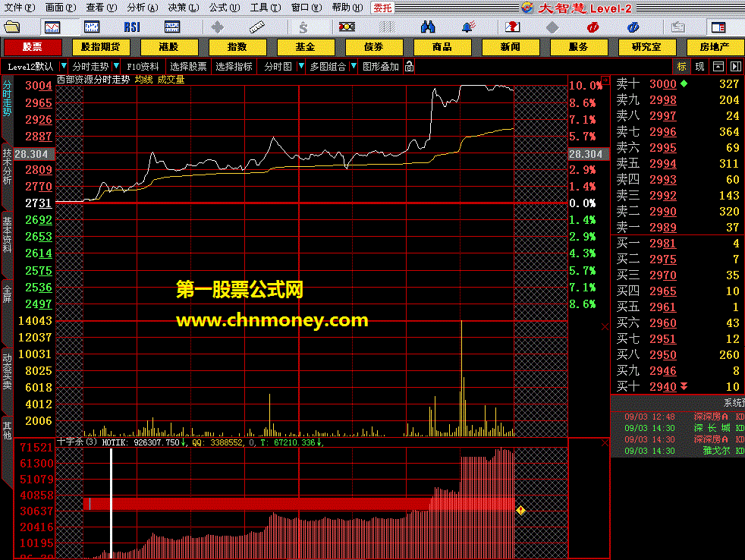Click the 选择股票 button
This screenshot has height=560, width=745.
click(x=188, y=67)
